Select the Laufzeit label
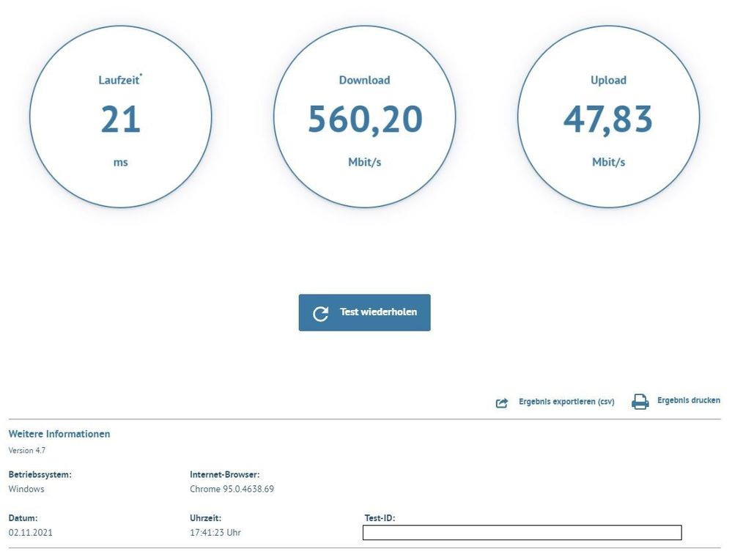Viewport: 732px width, 560px height. (119, 80)
